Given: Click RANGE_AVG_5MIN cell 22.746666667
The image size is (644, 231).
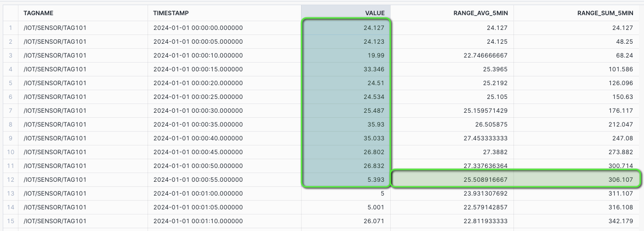Looking at the screenshot, I should pos(452,55).
